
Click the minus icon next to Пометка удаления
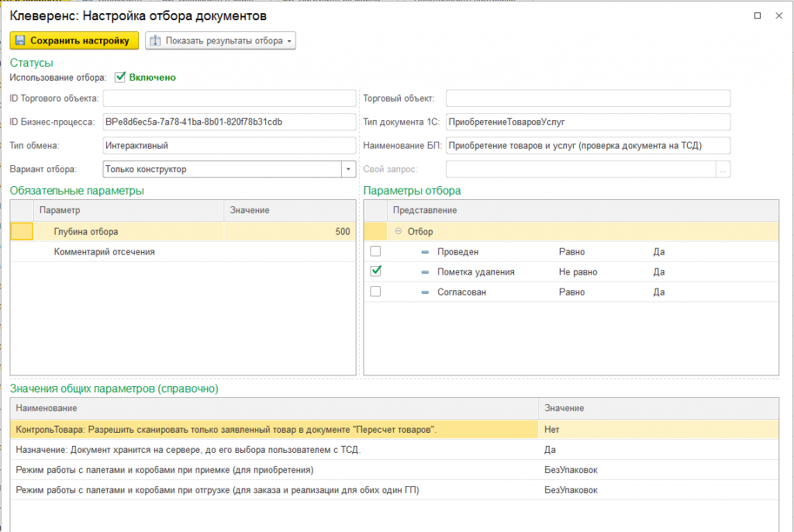(425, 272)
